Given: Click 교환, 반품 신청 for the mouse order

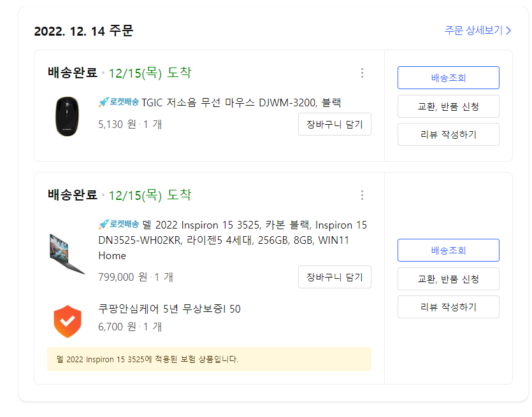Looking at the screenshot, I should (448, 106).
